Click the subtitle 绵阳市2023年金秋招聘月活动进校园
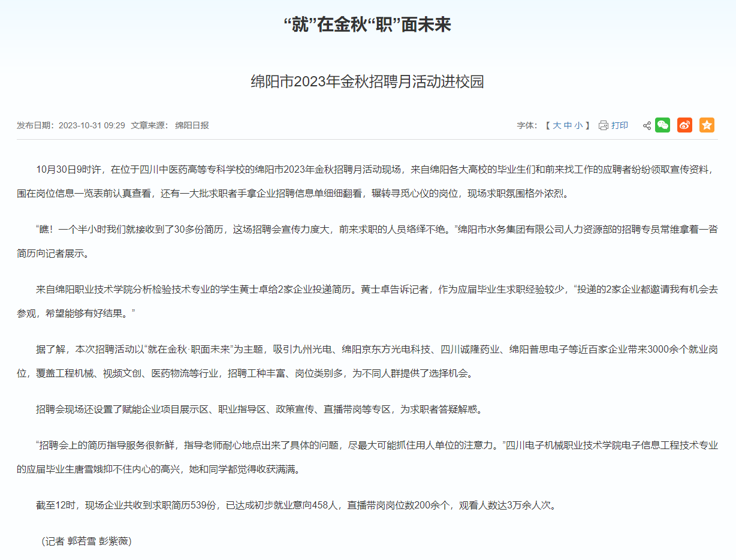736x560 pixels. (367, 82)
